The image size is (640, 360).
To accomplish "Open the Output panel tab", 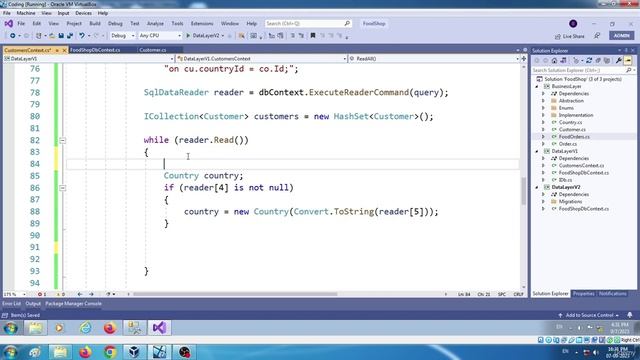I will tap(33, 304).
